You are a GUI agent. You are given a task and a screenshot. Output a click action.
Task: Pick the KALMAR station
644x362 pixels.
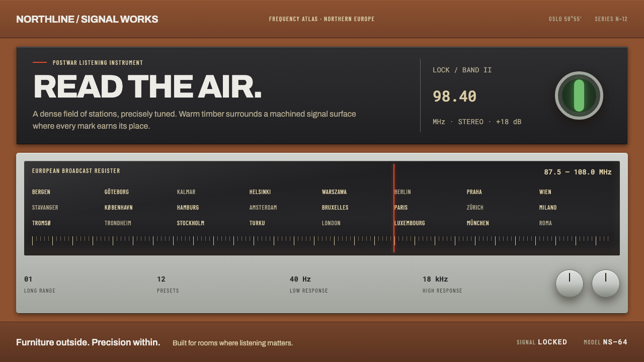[186, 192]
